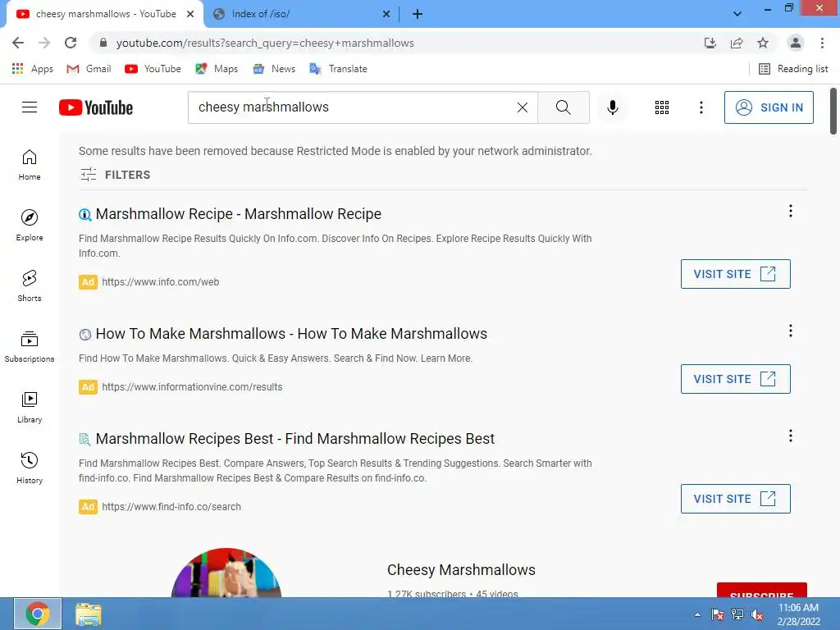This screenshot has height=630, width=840.
Task: Share this page icon
Action: (737, 43)
